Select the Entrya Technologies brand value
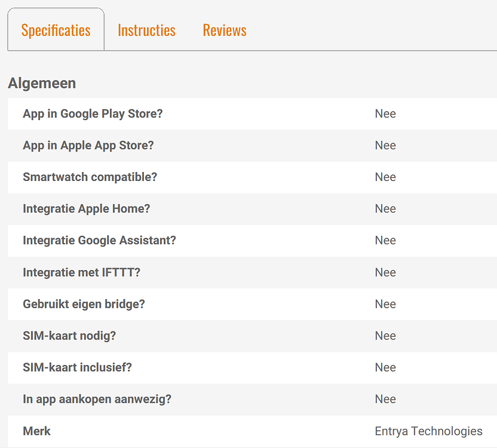Image resolution: width=497 pixels, height=448 pixels. [x=428, y=431]
